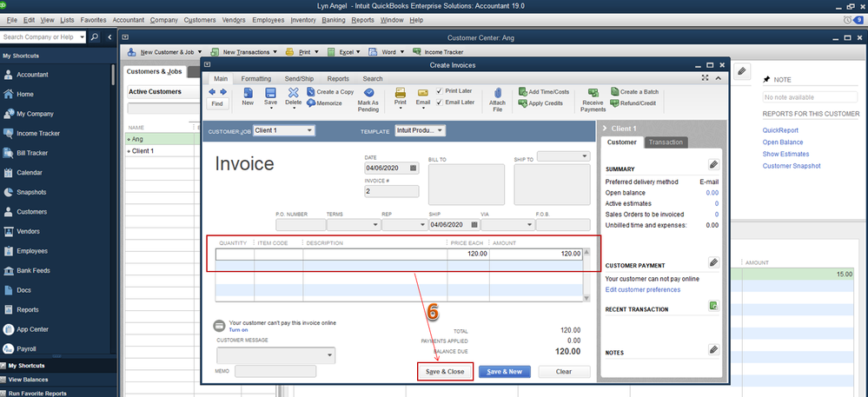Click the Save & Close button
This screenshot has width=868, height=397.
(445, 372)
